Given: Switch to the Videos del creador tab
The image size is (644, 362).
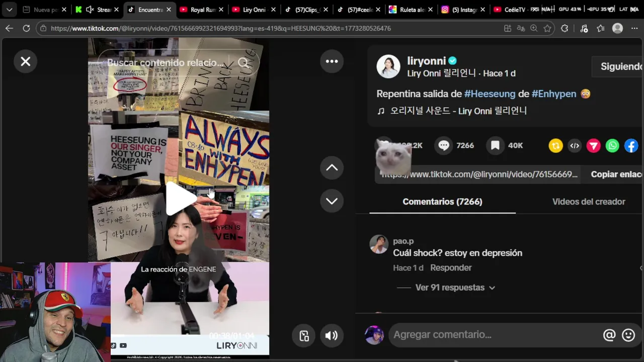Looking at the screenshot, I should coord(589,202).
